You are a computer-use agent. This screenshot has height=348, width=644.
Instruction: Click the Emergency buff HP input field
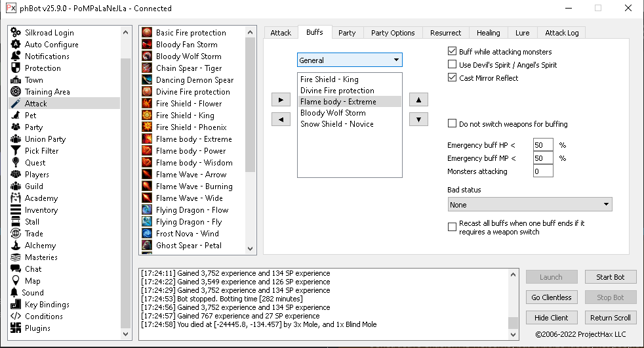point(543,145)
